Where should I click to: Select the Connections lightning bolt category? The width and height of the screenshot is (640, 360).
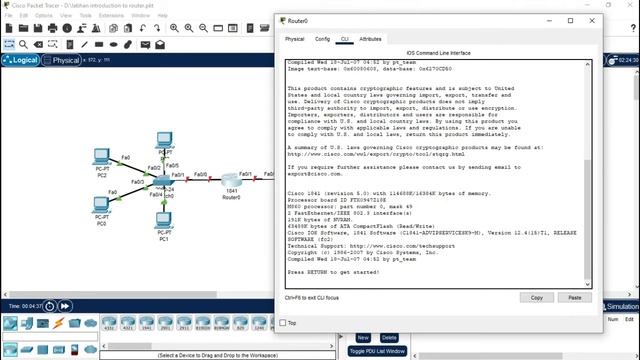pos(59,323)
